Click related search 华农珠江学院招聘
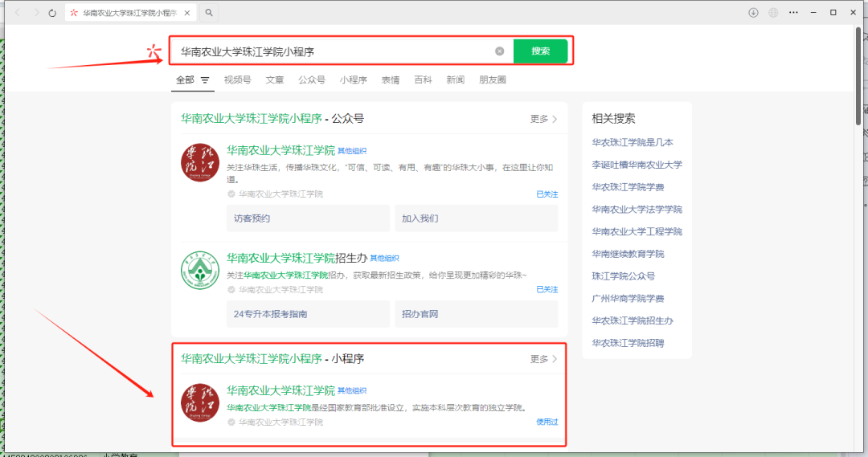The height and width of the screenshot is (457, 868). click(x=628, y=343)
